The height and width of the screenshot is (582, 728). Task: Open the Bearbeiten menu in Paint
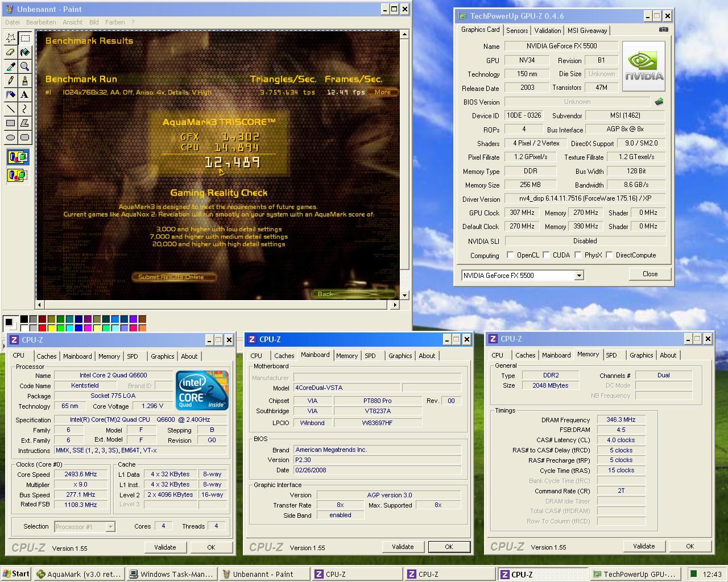click(41, 22)
